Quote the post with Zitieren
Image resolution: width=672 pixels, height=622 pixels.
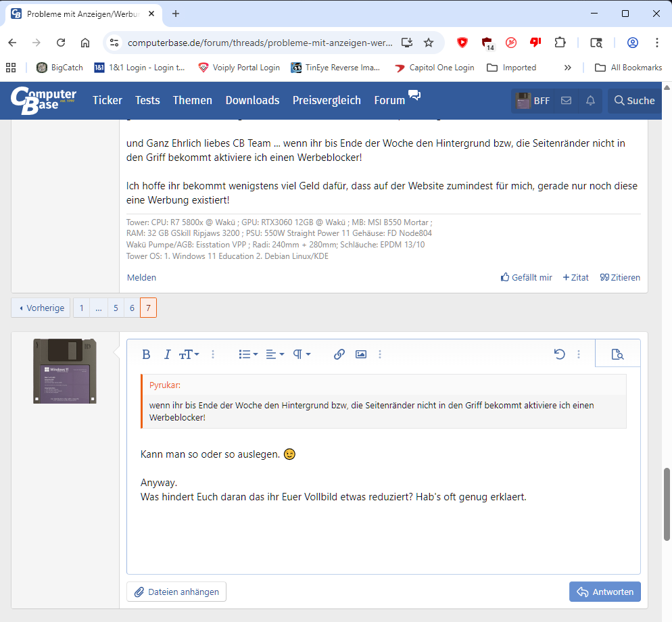[620, 277]
